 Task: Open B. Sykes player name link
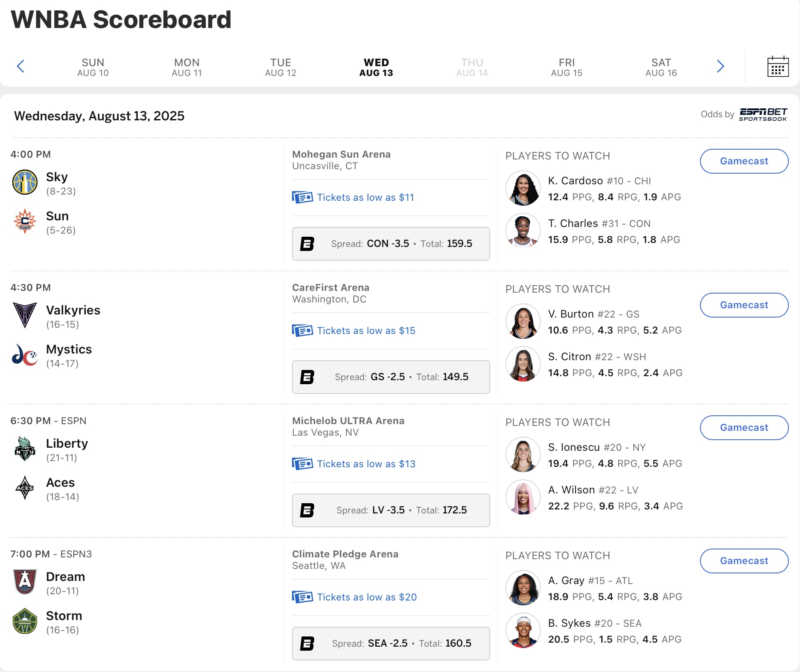(569, 623)
